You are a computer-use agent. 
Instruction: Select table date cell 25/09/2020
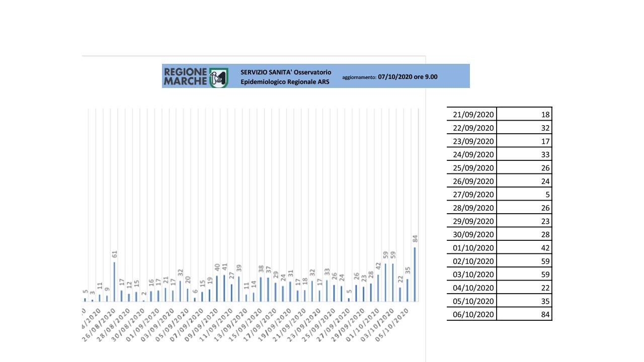pyautogui.click(x=472, y=167)
